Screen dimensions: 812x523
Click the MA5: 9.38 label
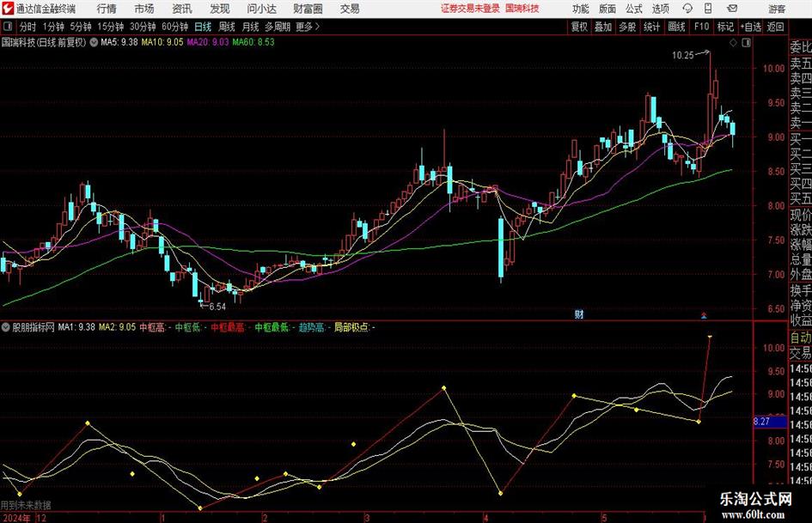click(x=119, y=42)
